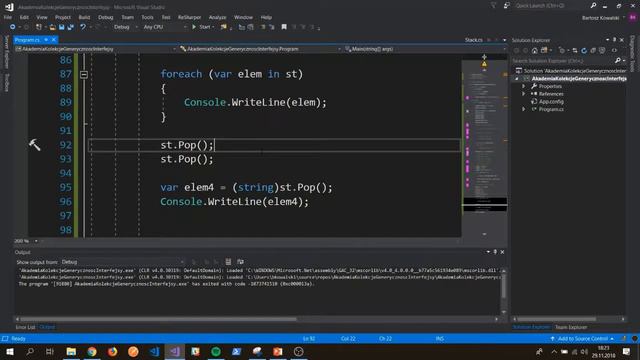
Task: Click the blue Refresh icon in Solution Explorer
Action: [584, 51]
